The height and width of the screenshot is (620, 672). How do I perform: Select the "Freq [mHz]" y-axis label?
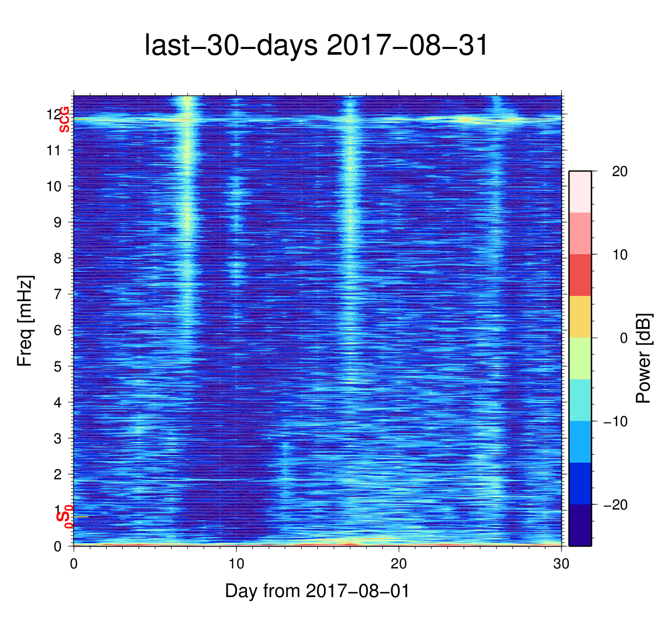pyautogui.click(x=24, y=321)
